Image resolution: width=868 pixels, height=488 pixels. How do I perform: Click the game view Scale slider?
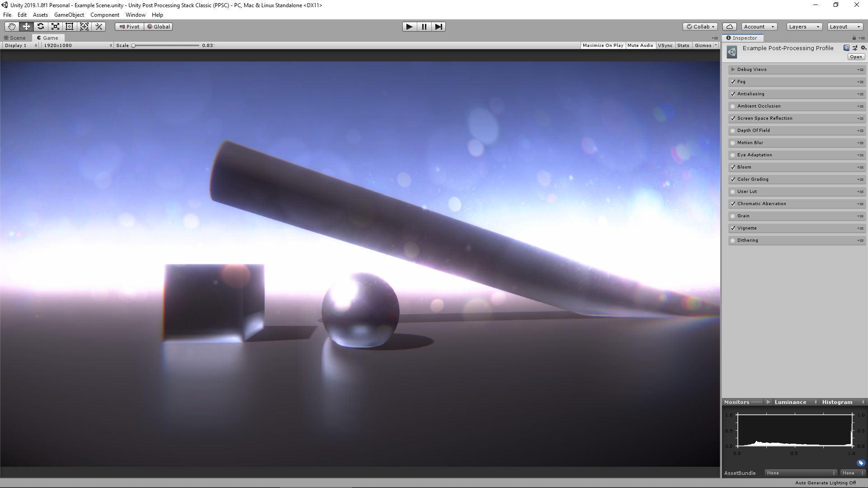[x=166, y=46]
